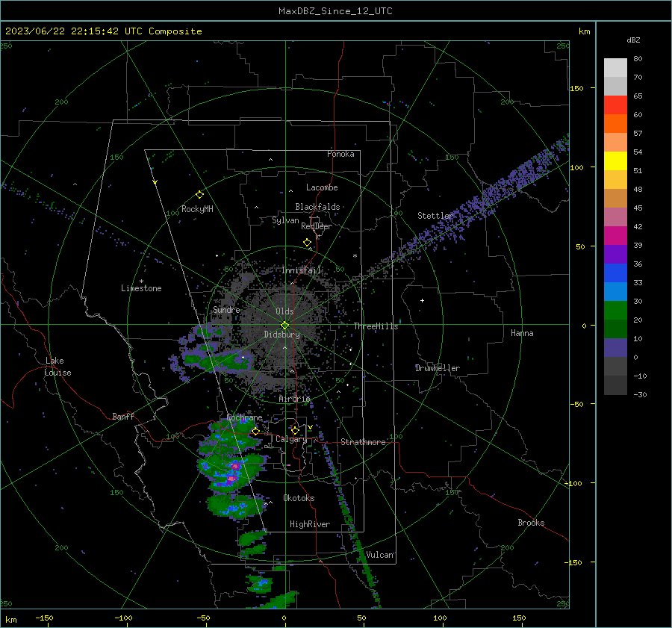Click the Drumheller label

click(438, 368)
